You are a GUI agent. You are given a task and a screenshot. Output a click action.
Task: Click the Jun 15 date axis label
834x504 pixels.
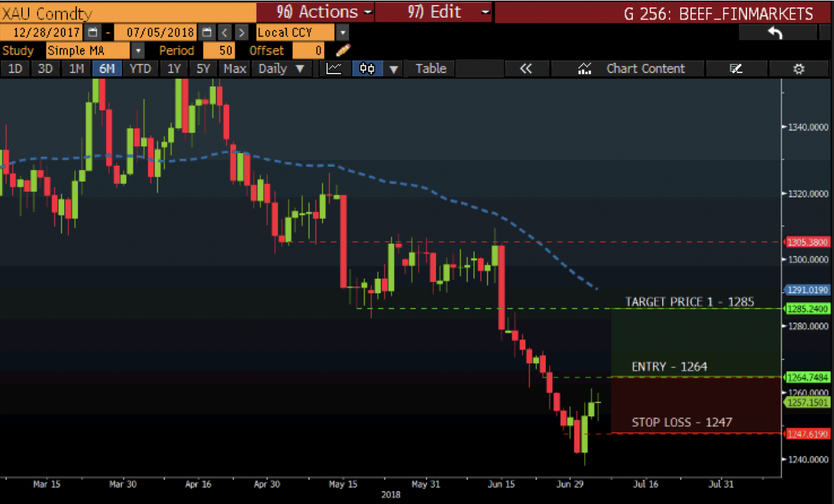point(502,484)
